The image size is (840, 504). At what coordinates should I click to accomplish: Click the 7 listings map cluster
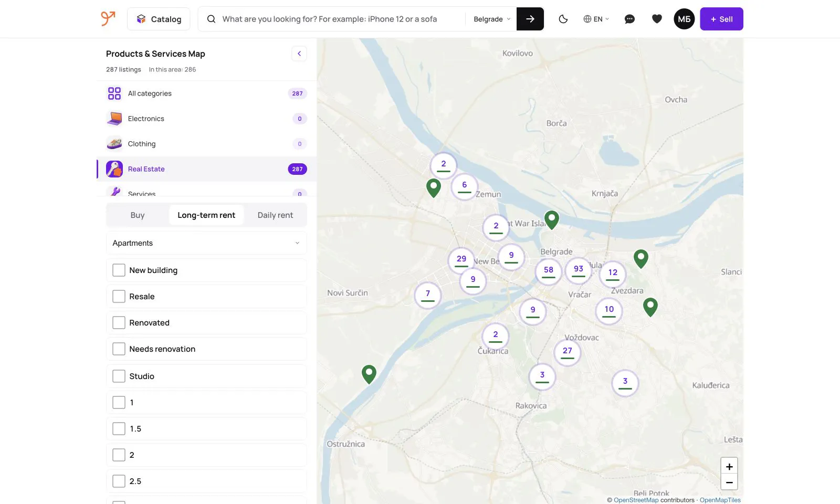pos(428,295)
